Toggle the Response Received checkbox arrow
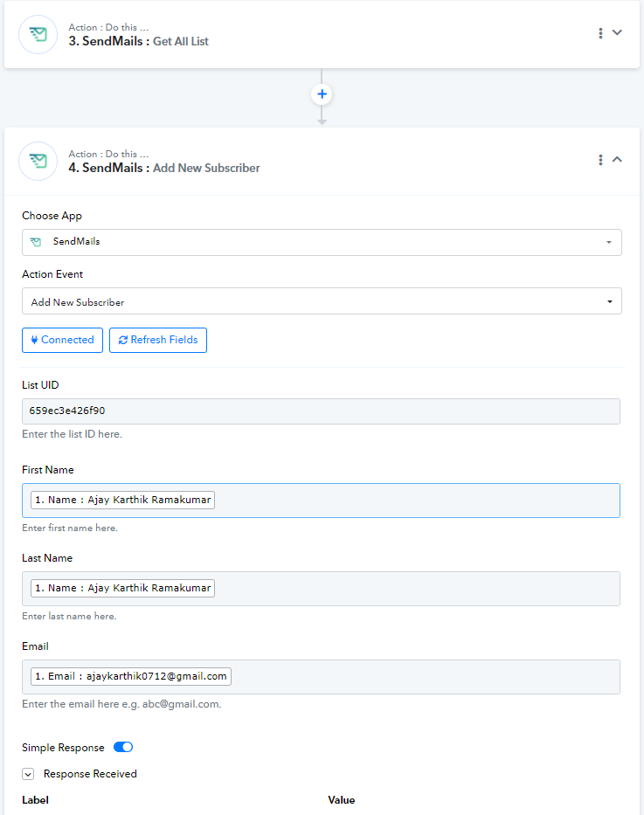The height and width of the screenshot is (815, 644). (x=28, y=774)
